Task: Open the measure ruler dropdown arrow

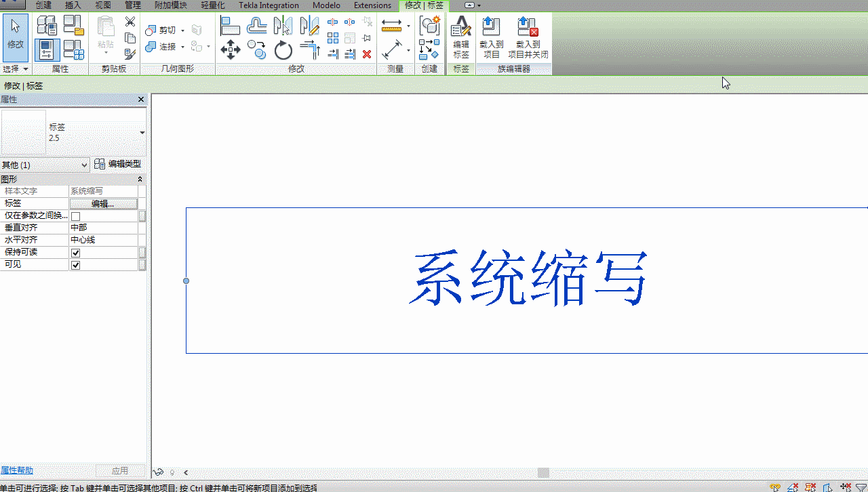Action: point(408,26)
